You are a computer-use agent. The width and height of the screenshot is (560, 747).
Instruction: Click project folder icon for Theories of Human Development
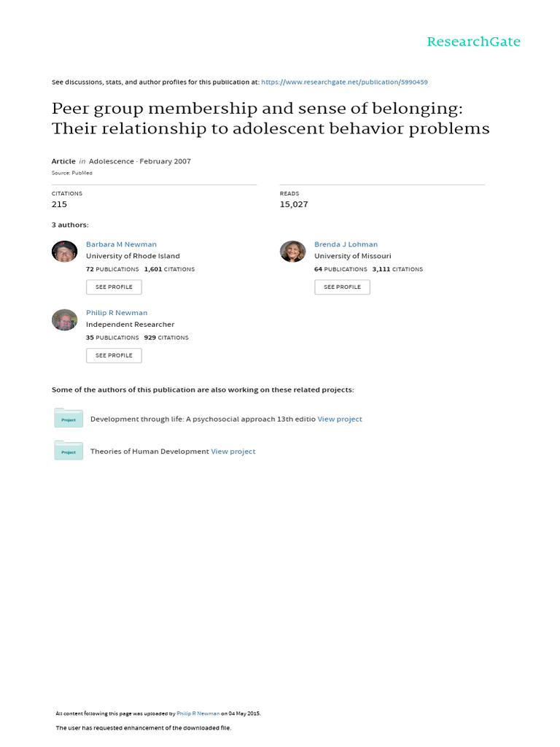pos(69,450)
